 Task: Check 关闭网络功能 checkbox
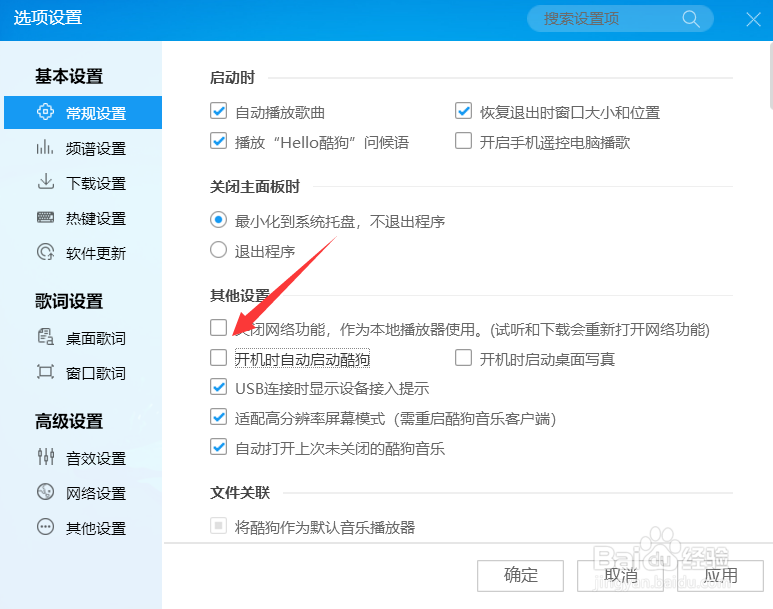pyautogui.click(x=218, y=327)
